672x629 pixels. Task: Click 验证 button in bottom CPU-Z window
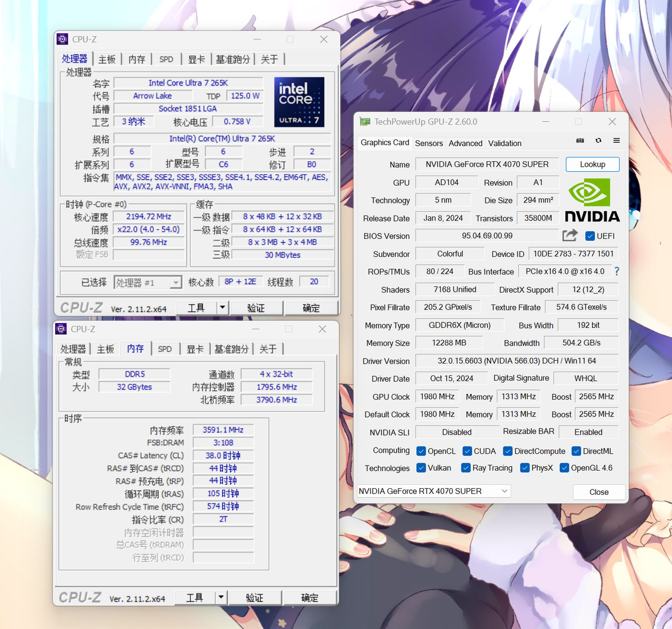pyautogui.click(x=255, y=597)
